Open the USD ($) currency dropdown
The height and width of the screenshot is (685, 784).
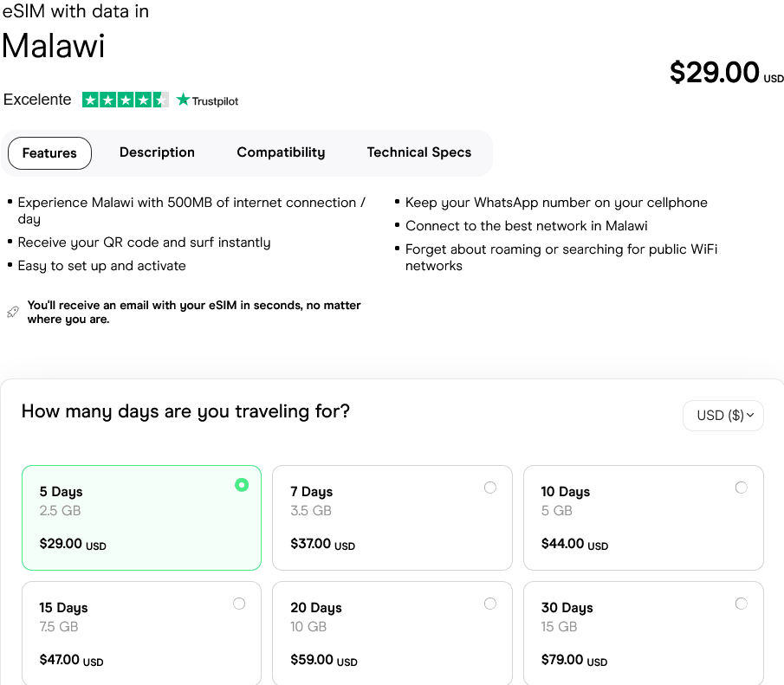(x=723, y=416)
